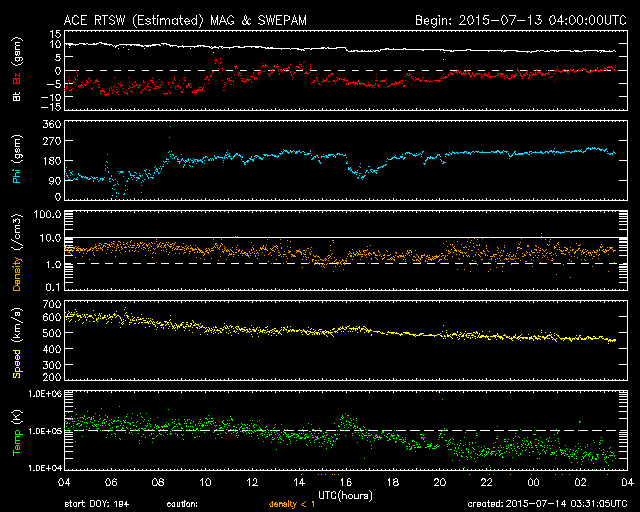Click the "Bt Bz (gsm)" axis label
The height and width of the screenshot is (512, 640).
point(17,69)
